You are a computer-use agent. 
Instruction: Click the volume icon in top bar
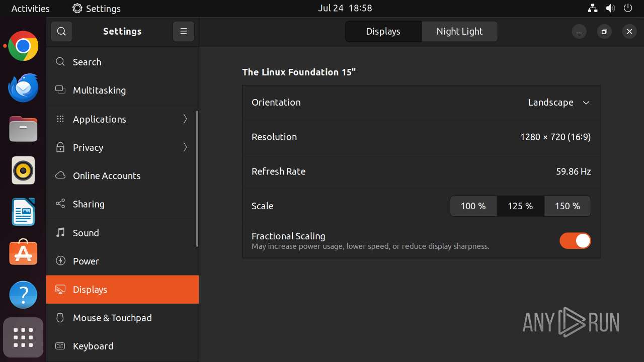pyautogui.click(x=610, y=8)
